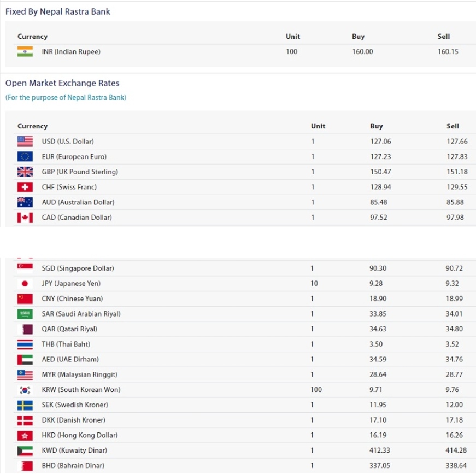Click the Australian flag icon

pyautogui.click(x=25, y=202)
